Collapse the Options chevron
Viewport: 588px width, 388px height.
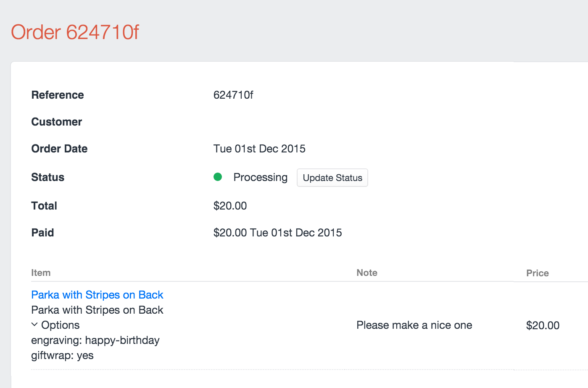pyautogui.click(x=34, y=325)
